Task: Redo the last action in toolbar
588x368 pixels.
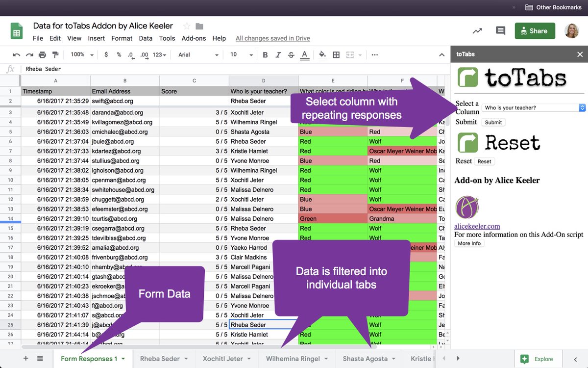Action: pyautogui.click(x=29, y=54)
